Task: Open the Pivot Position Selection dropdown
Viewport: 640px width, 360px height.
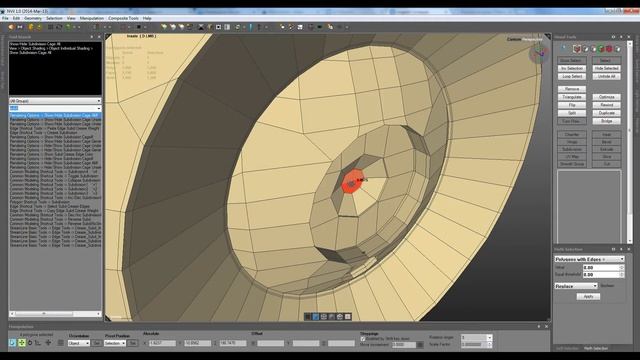Action: (115, 344)
